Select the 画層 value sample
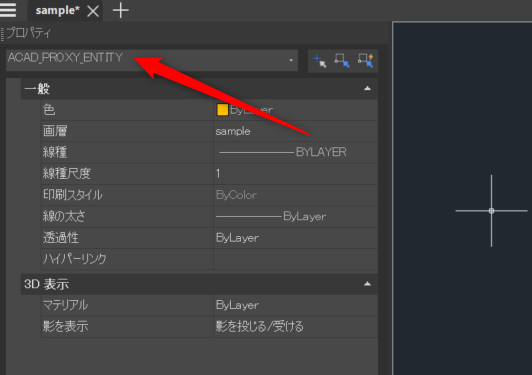Screen dimensions: 532x375 296,131
